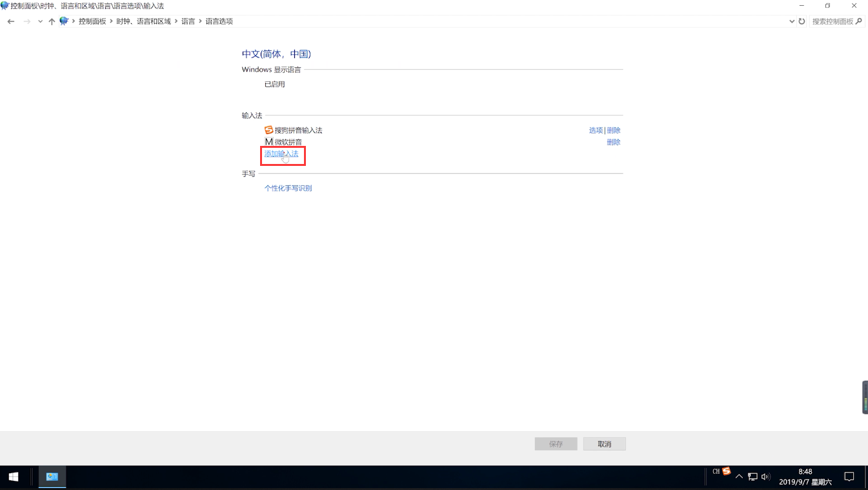Image resolution: width=868 pixels, height=490 pixels.
Task: Click the 添加输入法 link
Action: coord(281,154)
